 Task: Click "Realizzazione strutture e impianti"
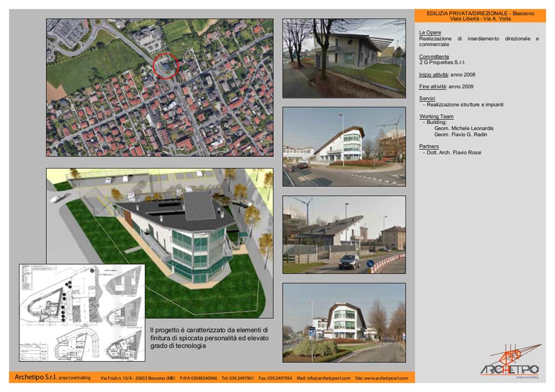click(x=465, y=105)
